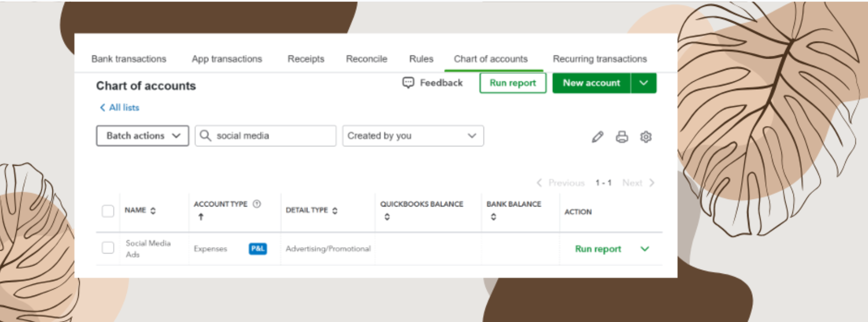Screen dimensions: 868x322
Task: Go to Next page
Action: 638,183
